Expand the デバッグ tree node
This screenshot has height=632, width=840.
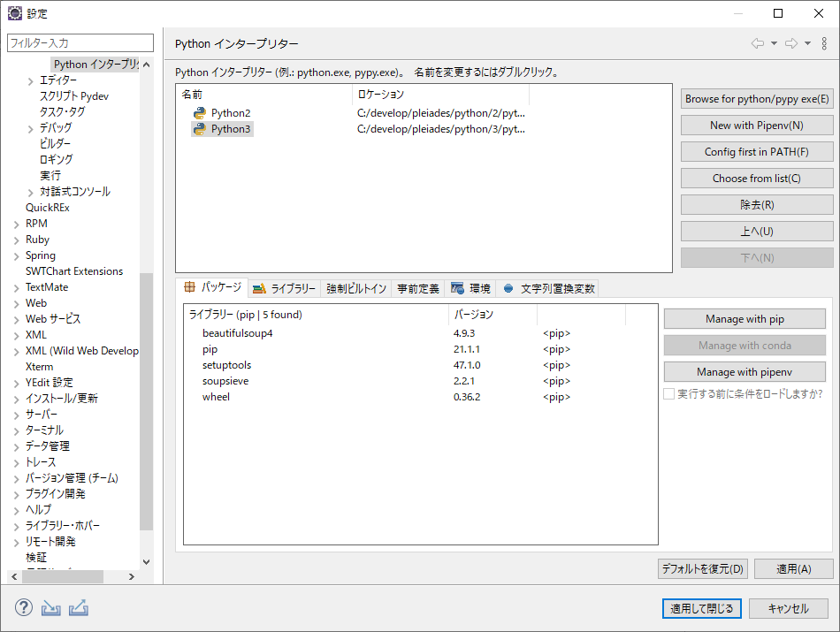tap(32, 128)
